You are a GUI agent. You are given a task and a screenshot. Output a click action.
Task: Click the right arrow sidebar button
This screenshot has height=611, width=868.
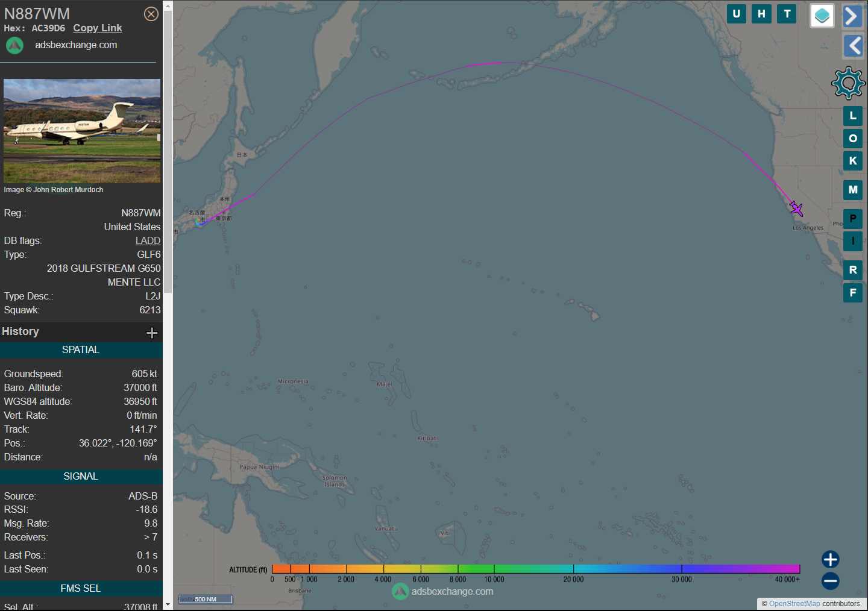pos(852,16)
